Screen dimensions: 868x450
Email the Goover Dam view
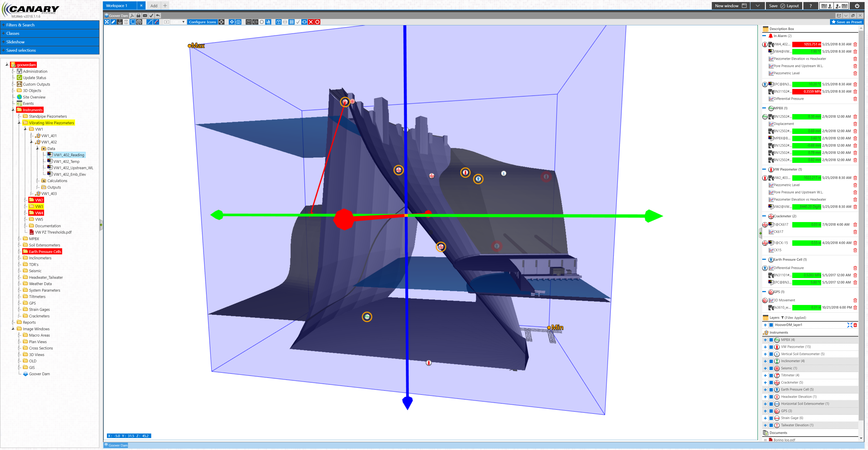145,16
